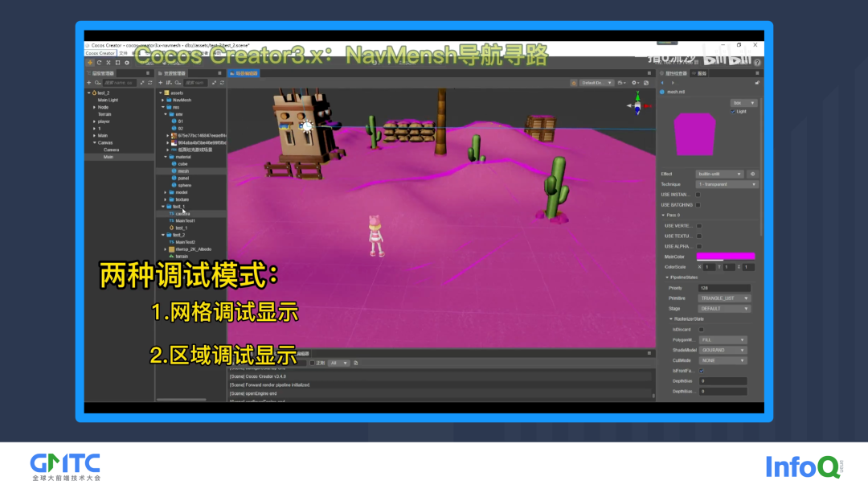
Task: Click the magenta MainColor swatch
Action: [725, 257]
